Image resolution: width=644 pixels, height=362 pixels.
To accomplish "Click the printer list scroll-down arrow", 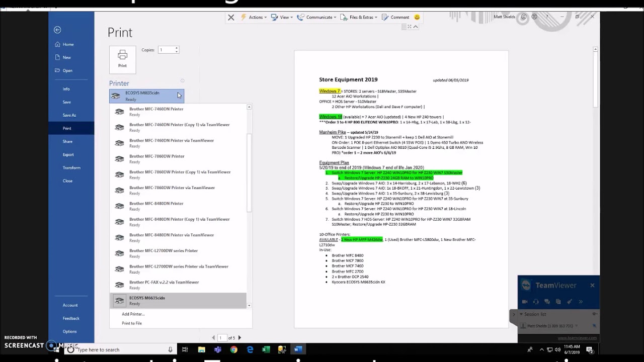I will (x=249, y=305).
